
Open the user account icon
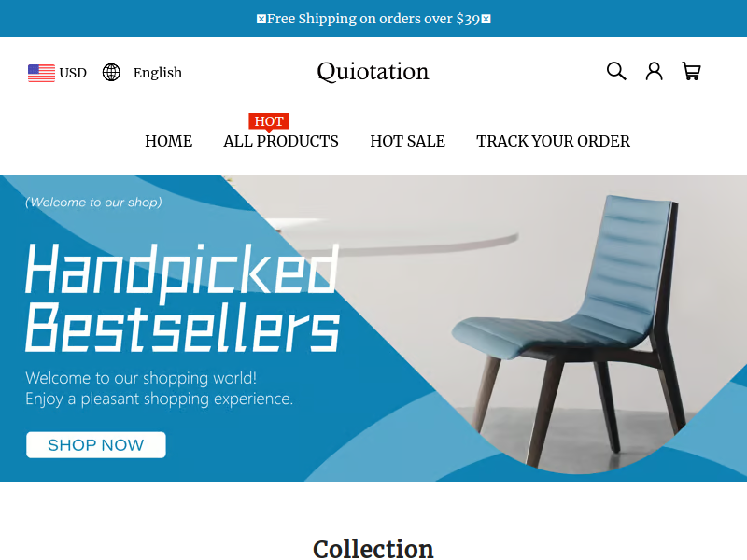655,71
